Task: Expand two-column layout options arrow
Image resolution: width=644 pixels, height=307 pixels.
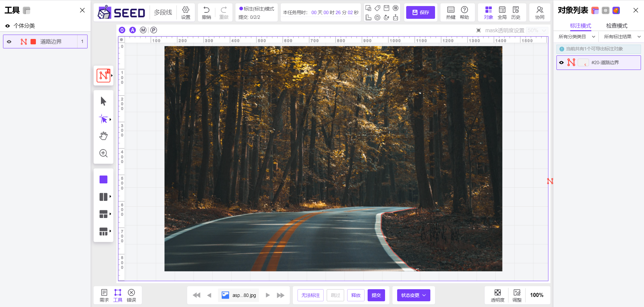Action: click(110, 196)
